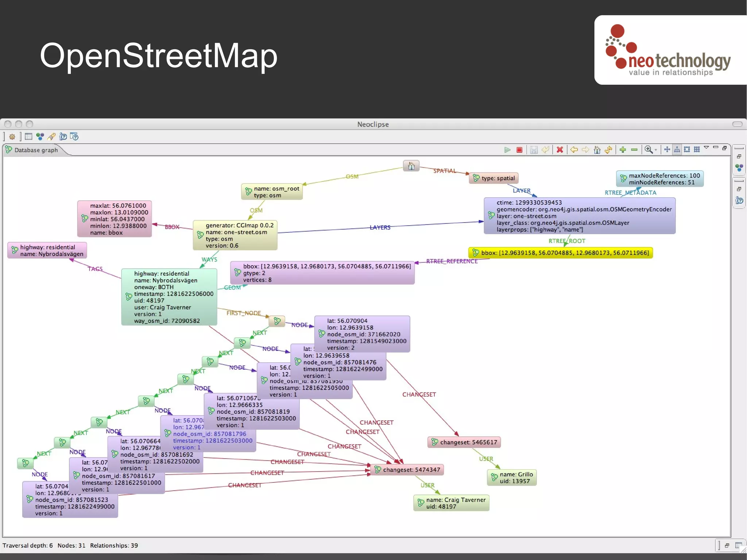Click the RTREE_REFERENCE relationship label
The height and width of the screenshot is (560, 747).
point(452,261)
